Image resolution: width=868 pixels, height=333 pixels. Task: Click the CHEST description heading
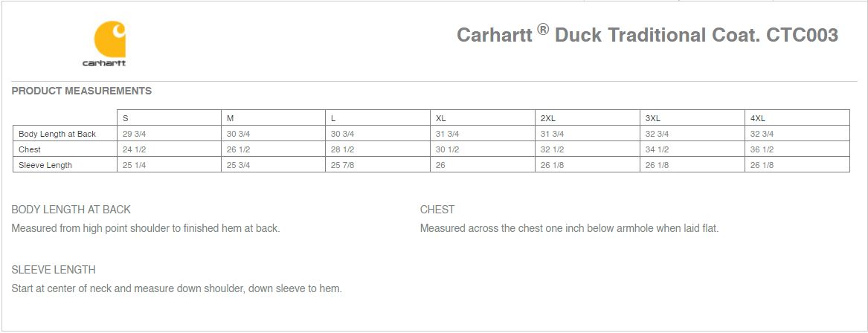coord(437,210)
